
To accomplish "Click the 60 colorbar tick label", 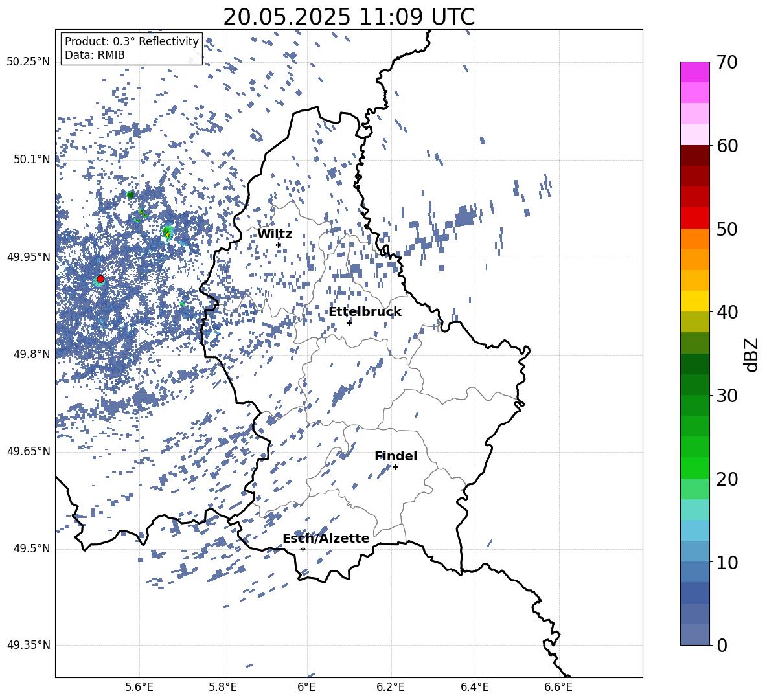I will click(x=726, y=146).
